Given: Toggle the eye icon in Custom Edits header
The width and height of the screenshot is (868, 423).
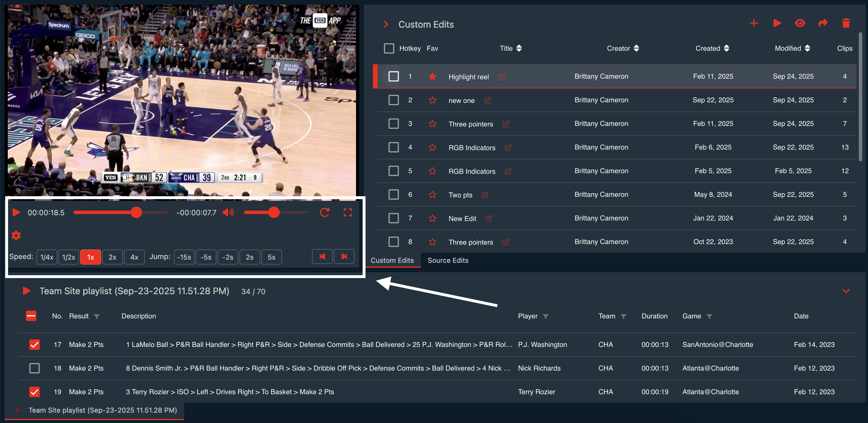Looking at the screenshot, I should point(800,23).
